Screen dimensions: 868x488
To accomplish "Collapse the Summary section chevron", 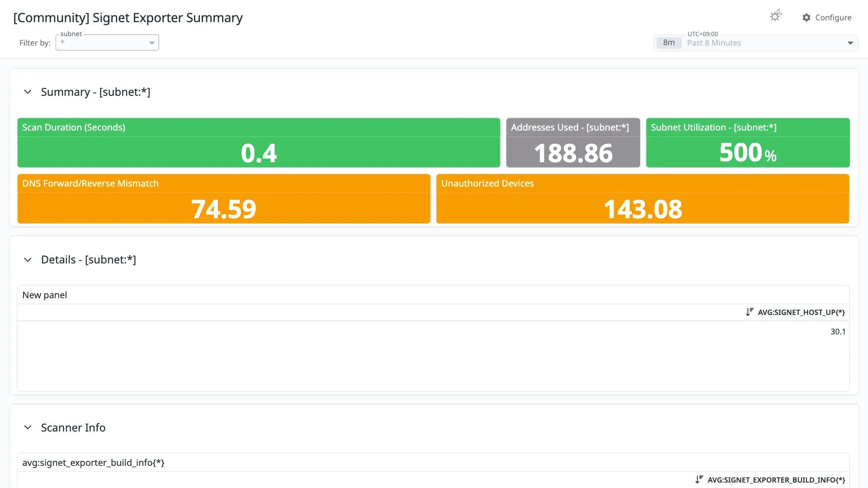I will 28,92.
